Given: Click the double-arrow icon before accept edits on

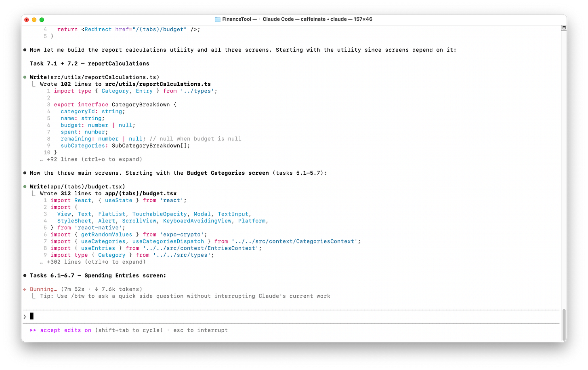Looking at the screenshot, I should point(33,330).
